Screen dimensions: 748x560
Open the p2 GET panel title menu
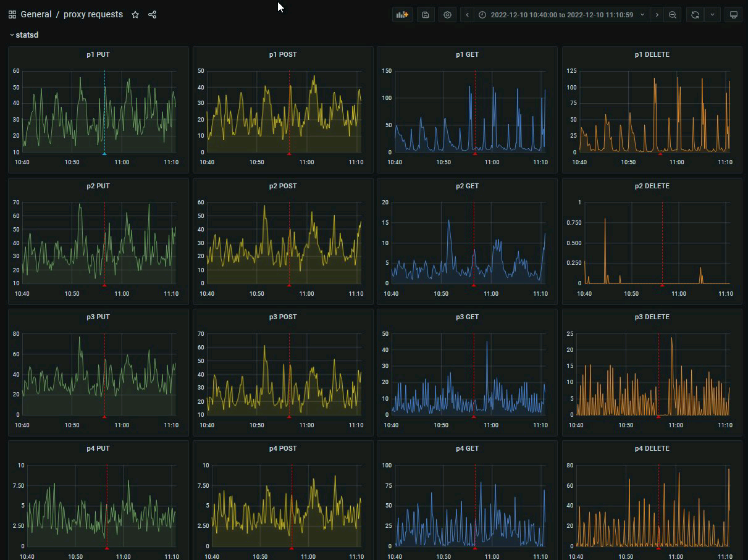[x=467, y=186]
